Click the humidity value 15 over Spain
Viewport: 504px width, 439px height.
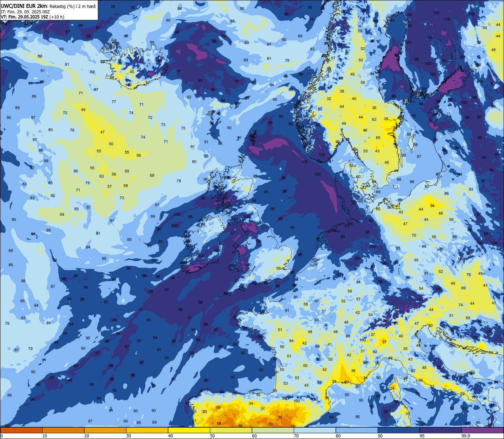(280, 417)
